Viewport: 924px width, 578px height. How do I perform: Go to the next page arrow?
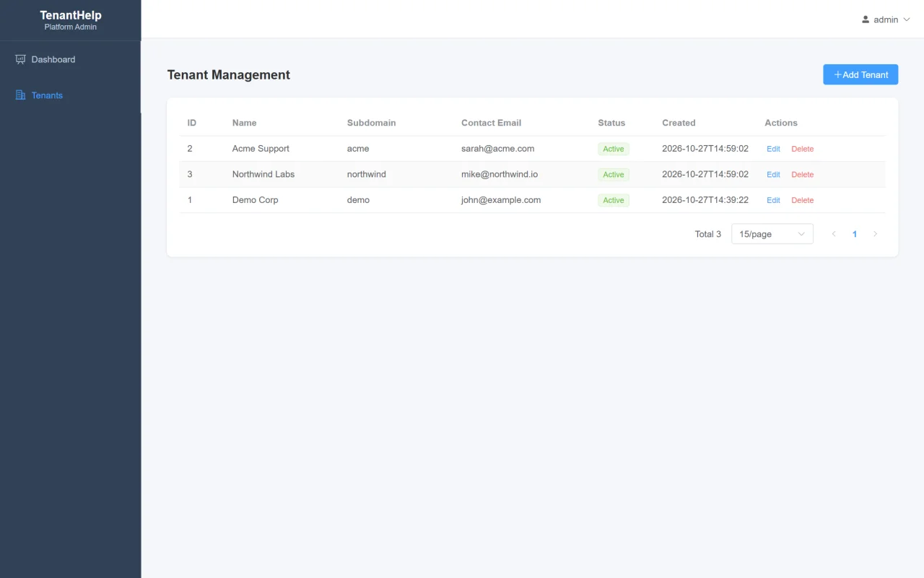(x=875, y=234)
